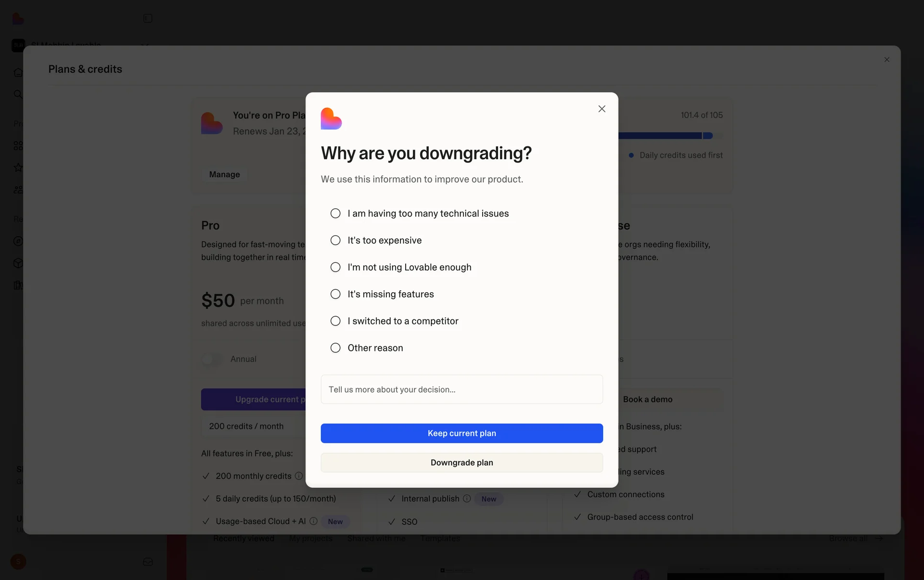Toggle the Annual billing switch
This screenshot has width=924, height=580.
tap(212, 359)
